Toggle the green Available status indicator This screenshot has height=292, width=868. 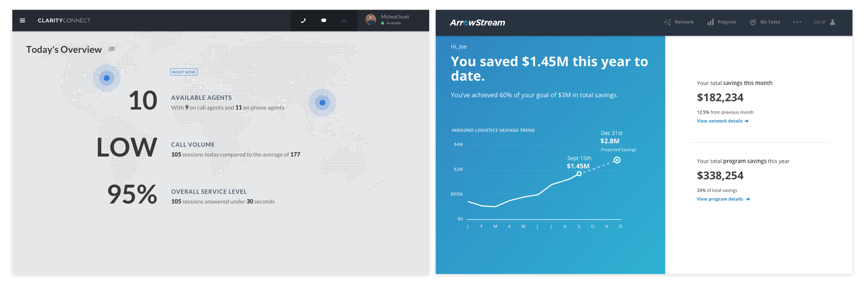383,23
